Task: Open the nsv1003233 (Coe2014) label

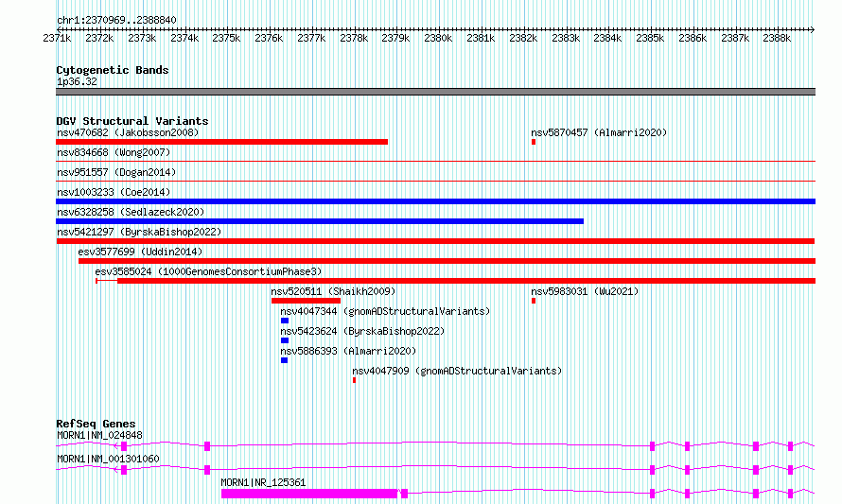Action: (114, 192)
